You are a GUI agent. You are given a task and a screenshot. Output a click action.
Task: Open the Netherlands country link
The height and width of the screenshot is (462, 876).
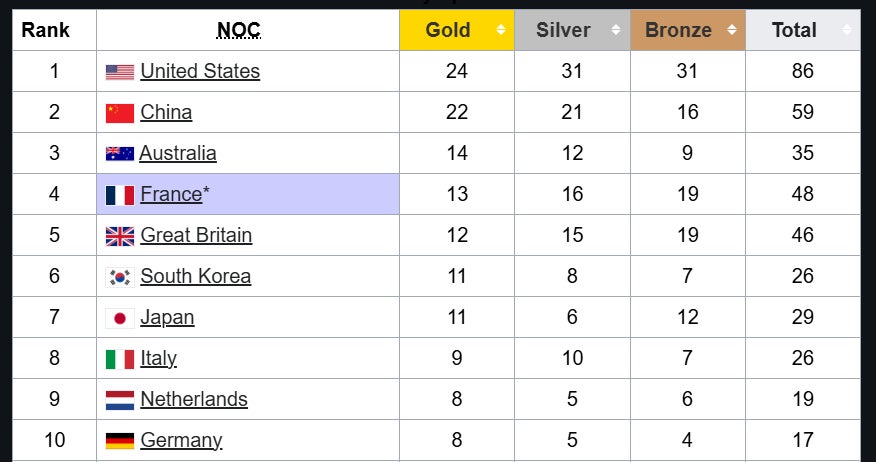pos(194,399)
